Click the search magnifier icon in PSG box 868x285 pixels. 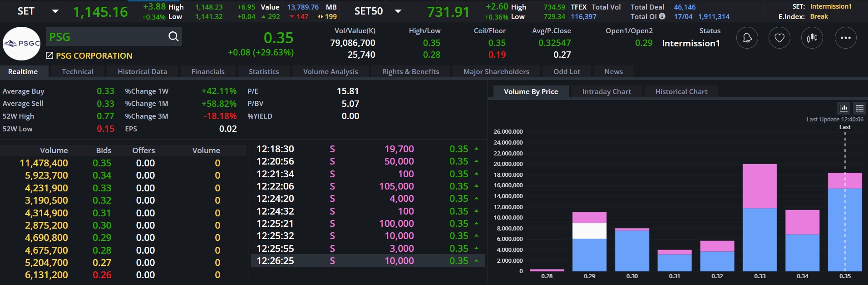click(x=173, y=37)
